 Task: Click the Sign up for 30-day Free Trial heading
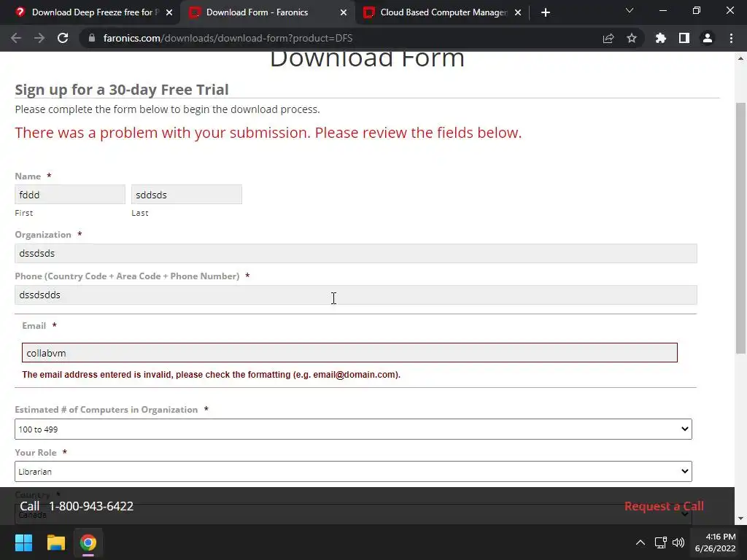tap(122, 90)
